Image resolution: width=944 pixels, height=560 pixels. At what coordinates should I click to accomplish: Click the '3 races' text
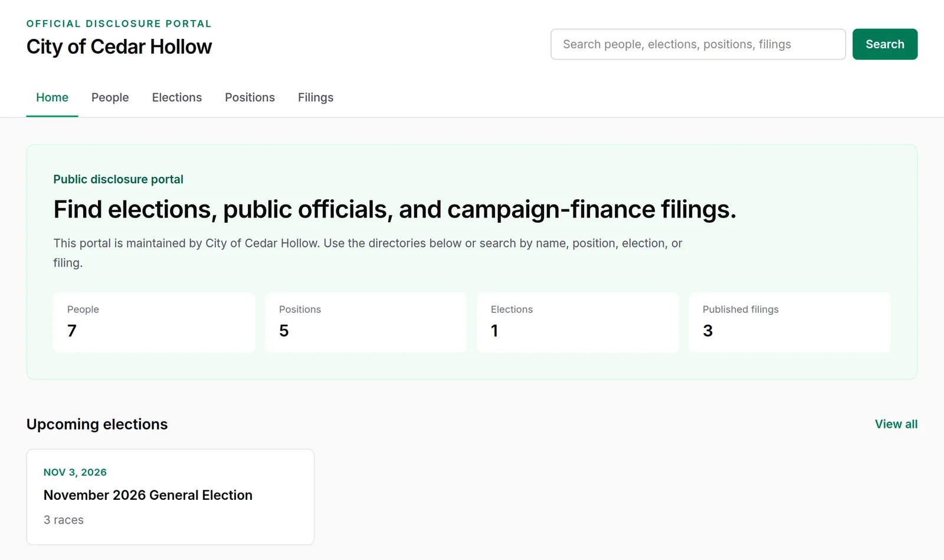(64, 520)
